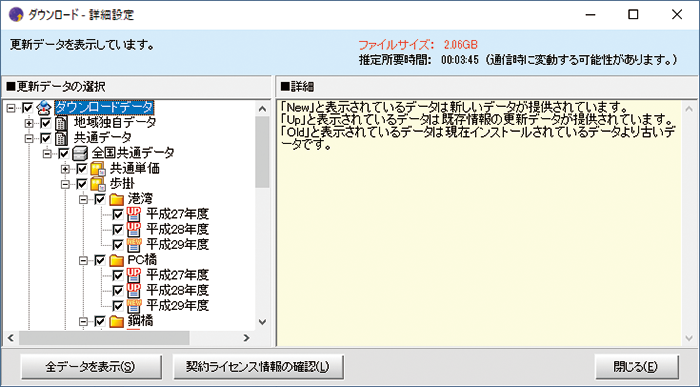Click the 全データを表示(S) button

click(x=92, y=367)
